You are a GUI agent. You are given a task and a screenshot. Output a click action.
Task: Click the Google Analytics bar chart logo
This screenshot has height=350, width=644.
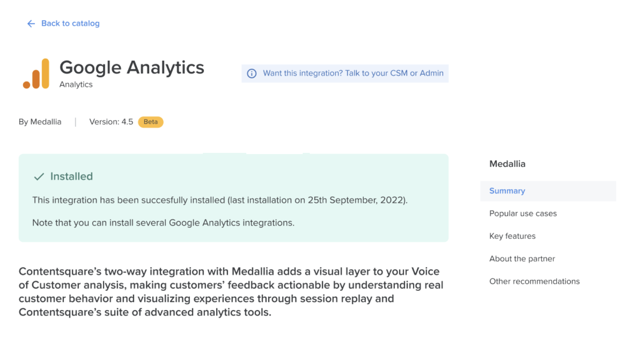pyautogui.click(x=36, y=74)
